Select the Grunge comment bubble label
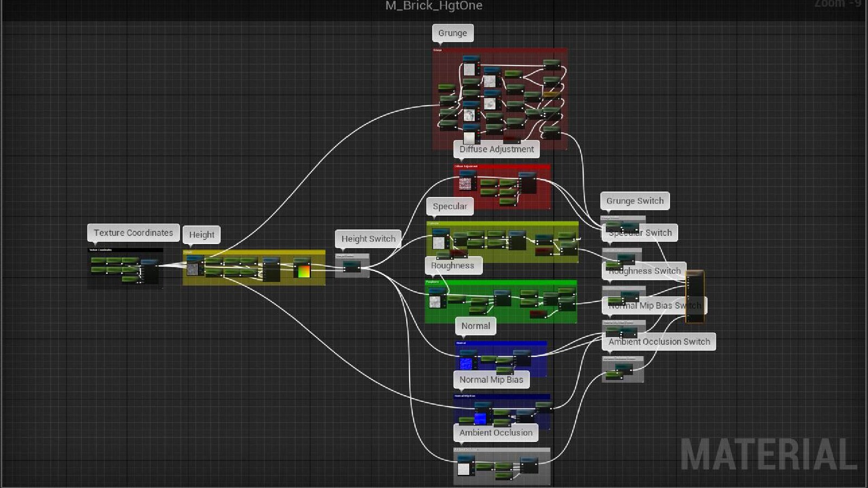 (x=452, y=33)
